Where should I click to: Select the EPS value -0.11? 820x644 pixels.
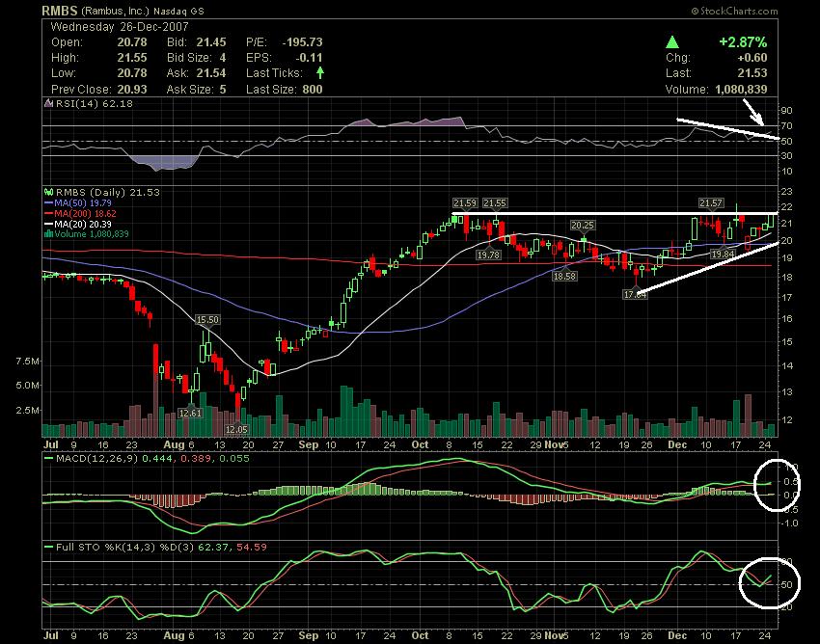pyautogui.click(x=309, y=58)
